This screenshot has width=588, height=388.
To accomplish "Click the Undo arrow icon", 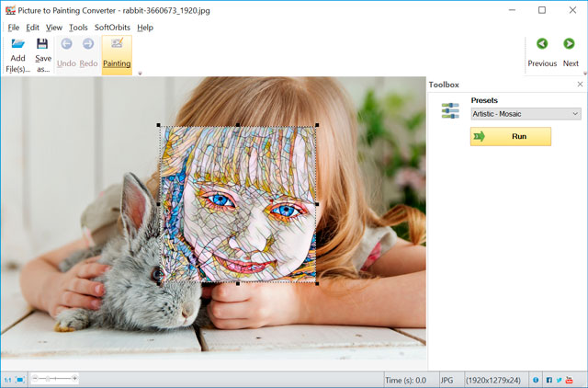I will click(x=66, y=44).
